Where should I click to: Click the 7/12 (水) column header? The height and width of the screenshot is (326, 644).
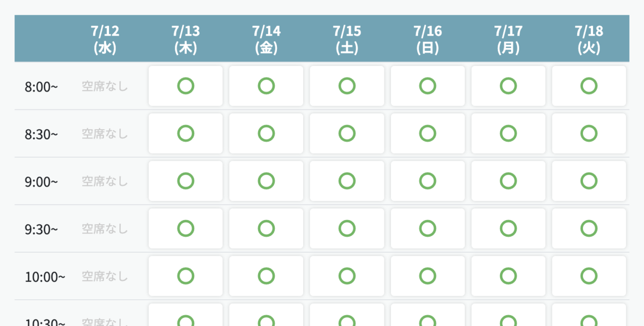tap(105, 39)
